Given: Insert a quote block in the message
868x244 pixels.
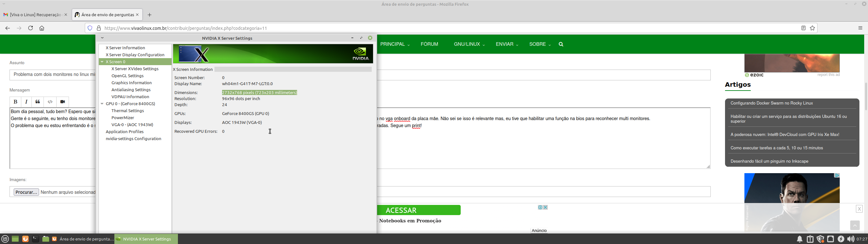Looking at the screenshot, I should coord(38,102).
